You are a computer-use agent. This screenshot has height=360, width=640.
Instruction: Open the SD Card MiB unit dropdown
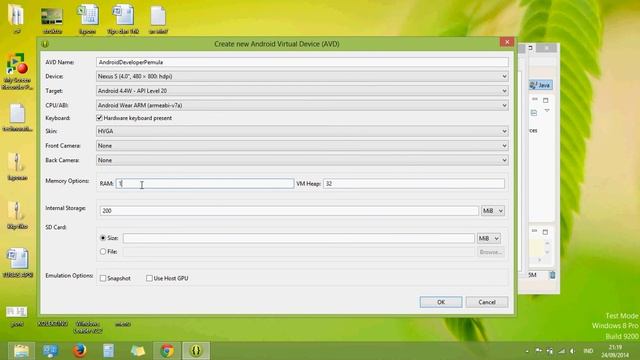click(489, 238)
